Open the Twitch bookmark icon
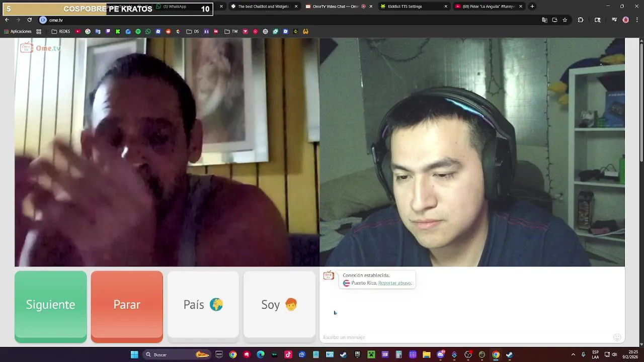Image resolution: width=644 pixels, height=362 pixels. click(x=108, y=31)
